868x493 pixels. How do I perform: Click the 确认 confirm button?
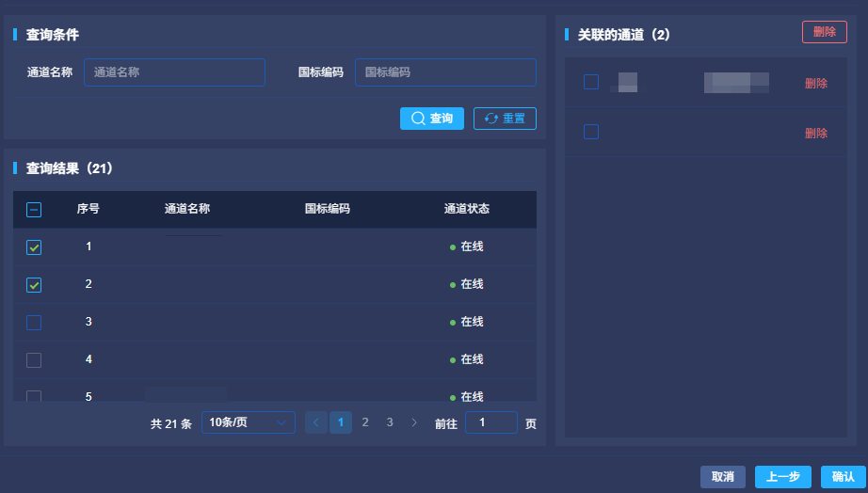click(x=844, y=477)
